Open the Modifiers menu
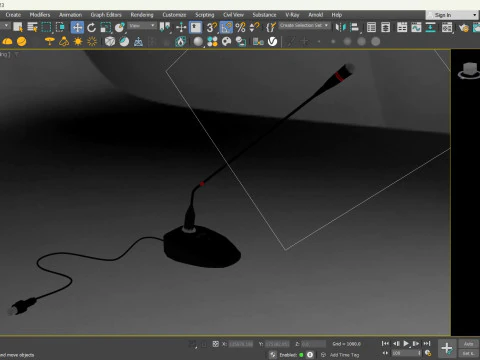Viewport: 480px width, 360px height. coord(40,15)
